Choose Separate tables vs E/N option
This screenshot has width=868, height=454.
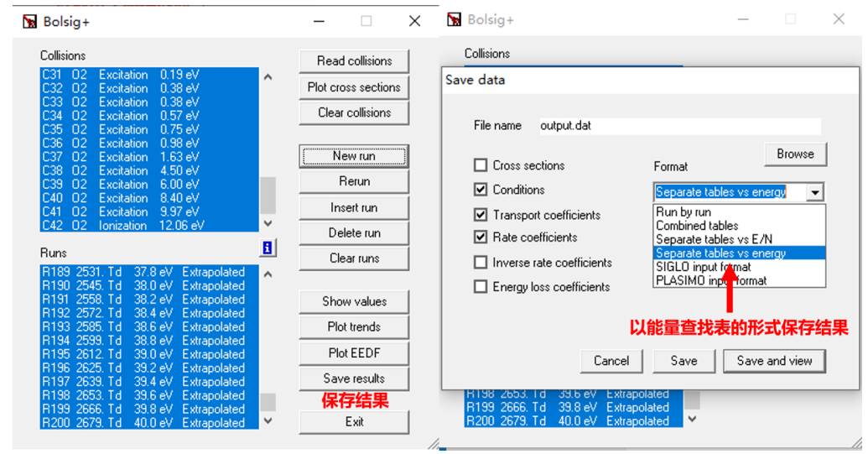pos(739,239)
